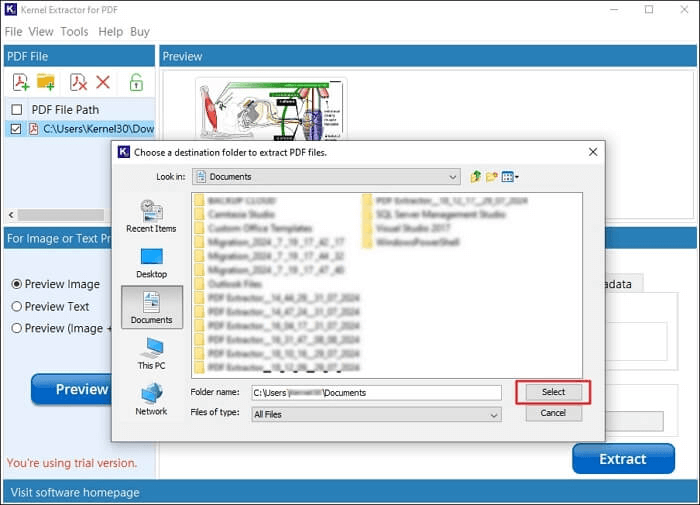This screenshot has height=505, width=700.
Task: Click the blue Preview button
Action: pyautogui.click(x=72, y=389)
